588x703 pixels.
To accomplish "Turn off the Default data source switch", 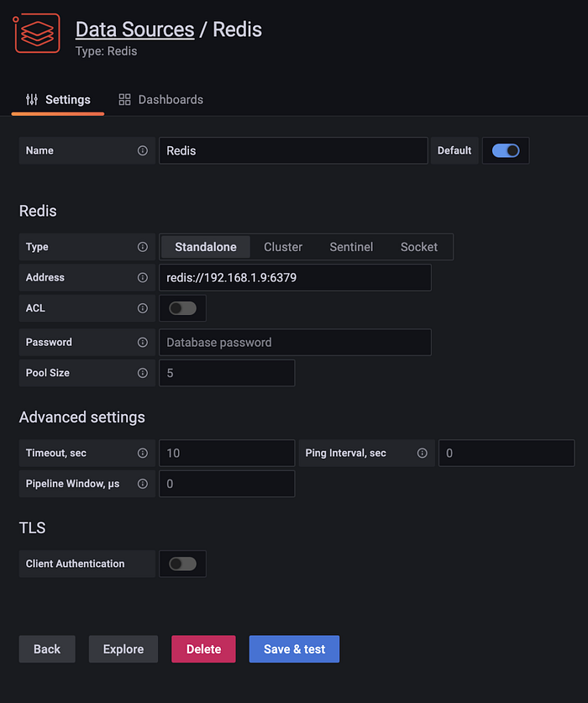I will click(506, 150).
